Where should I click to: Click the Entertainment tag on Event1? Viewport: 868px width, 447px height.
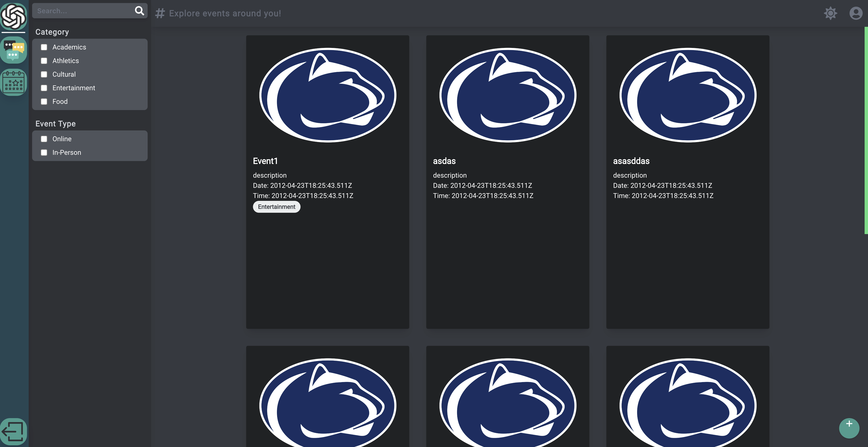[276, 207]
